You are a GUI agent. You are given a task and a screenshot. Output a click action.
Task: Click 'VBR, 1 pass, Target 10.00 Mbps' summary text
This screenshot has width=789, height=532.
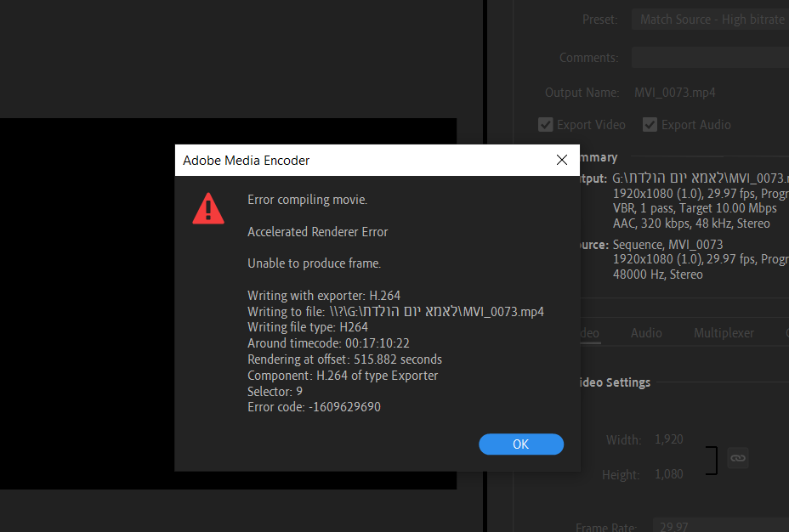(x=695, y=208)
